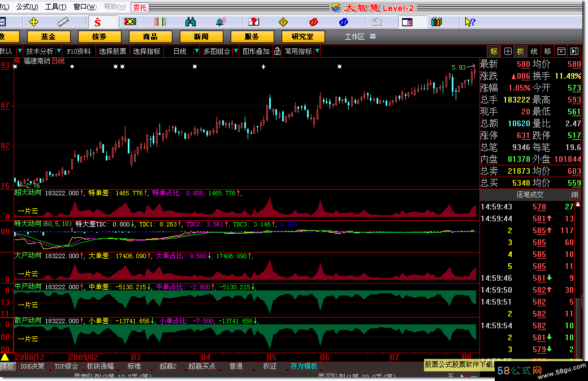Toggle the 标 mark button

click(x=494, y=52)
